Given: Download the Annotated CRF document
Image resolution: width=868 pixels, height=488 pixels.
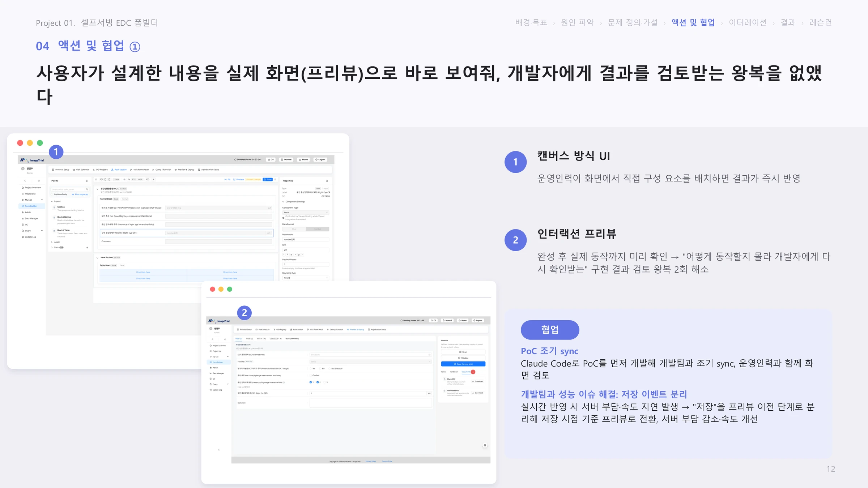Looking at the screenshot, I should [x=478, y=393].
